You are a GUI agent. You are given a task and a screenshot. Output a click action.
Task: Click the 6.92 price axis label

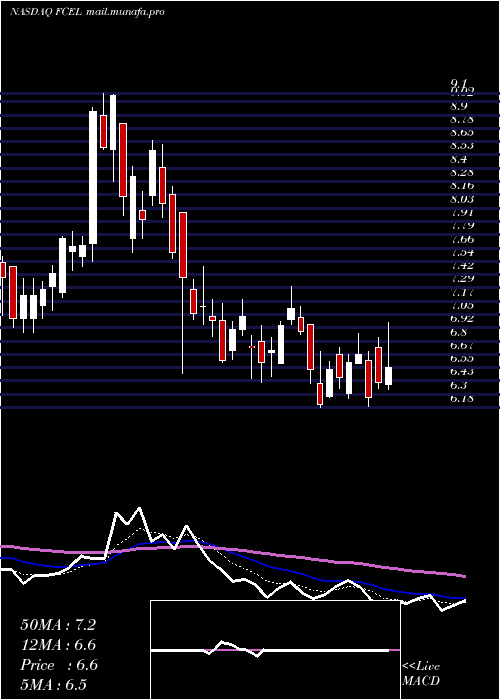pos(462,319)
